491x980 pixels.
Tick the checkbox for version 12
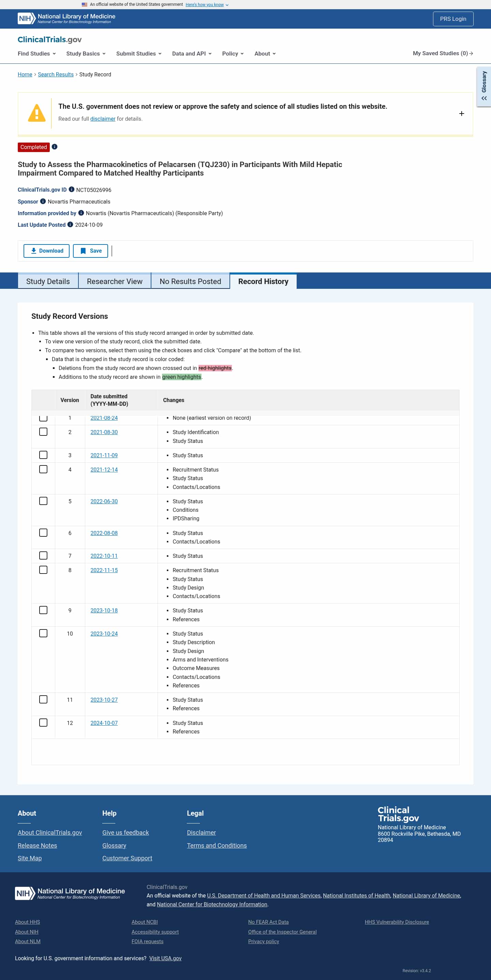pyautogui.click(x=43, y=723)
